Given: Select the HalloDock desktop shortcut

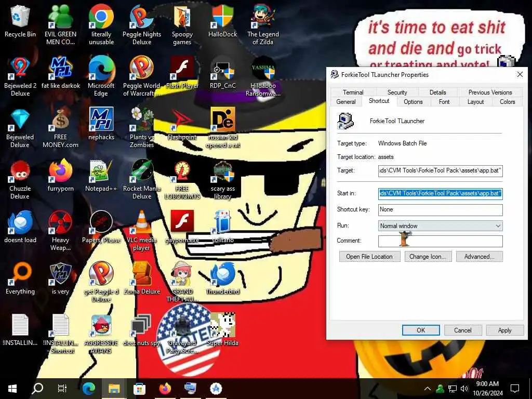Looking at the screenshot, I should [x=222, y=21].
